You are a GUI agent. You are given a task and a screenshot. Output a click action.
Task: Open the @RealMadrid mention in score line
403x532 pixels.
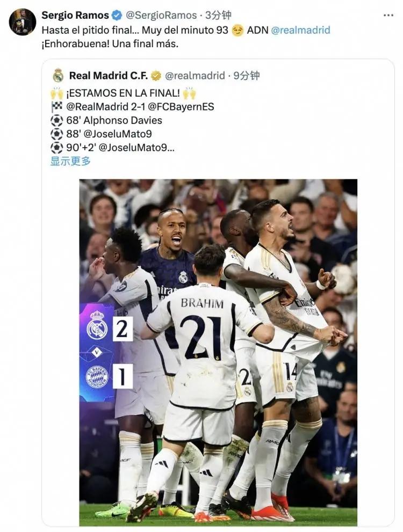point(97,107)
